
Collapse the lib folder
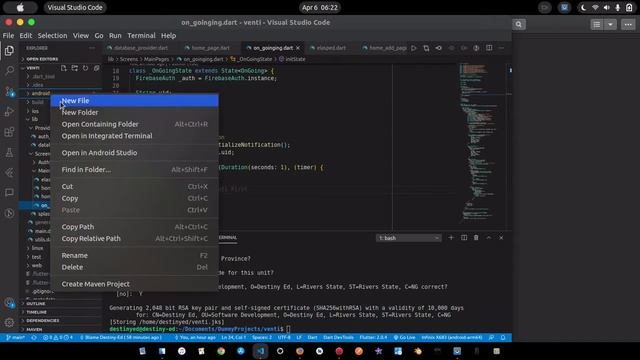[35, 119]
